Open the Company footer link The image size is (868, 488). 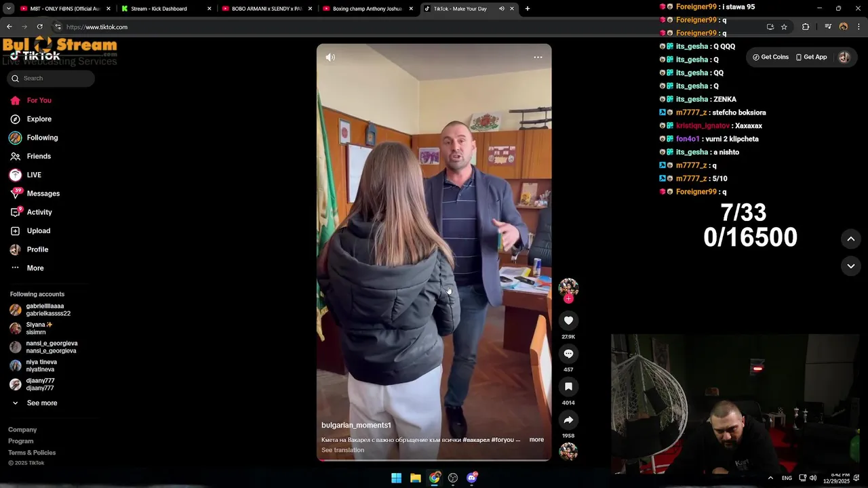click(x=22, y=430)
